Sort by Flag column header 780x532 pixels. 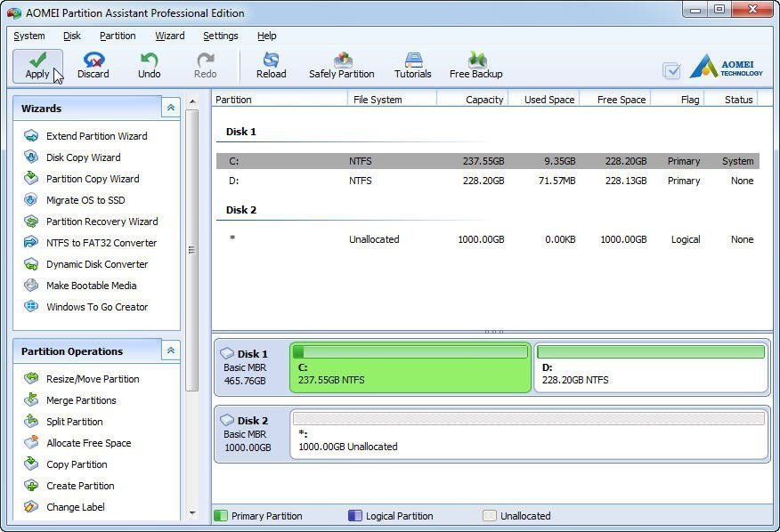pos(677,100)
